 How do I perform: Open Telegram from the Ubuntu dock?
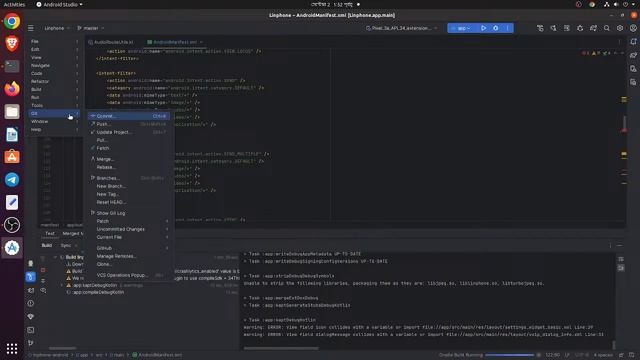pyautogui.click(x=12, y=180)
